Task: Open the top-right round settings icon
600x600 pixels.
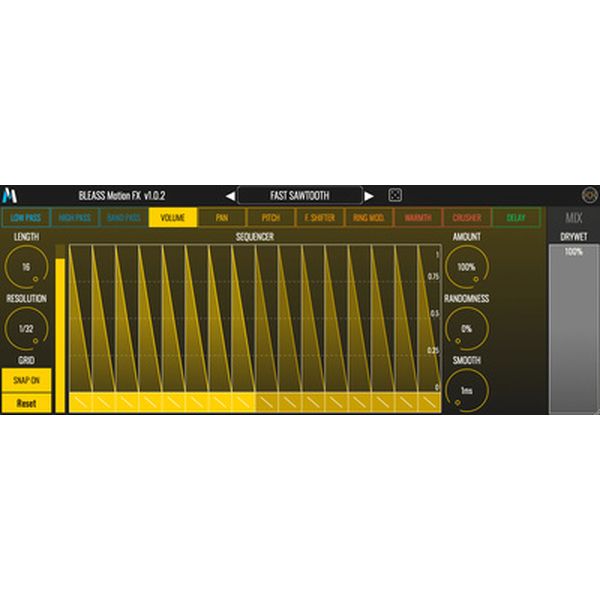Action: coord(589,195)
